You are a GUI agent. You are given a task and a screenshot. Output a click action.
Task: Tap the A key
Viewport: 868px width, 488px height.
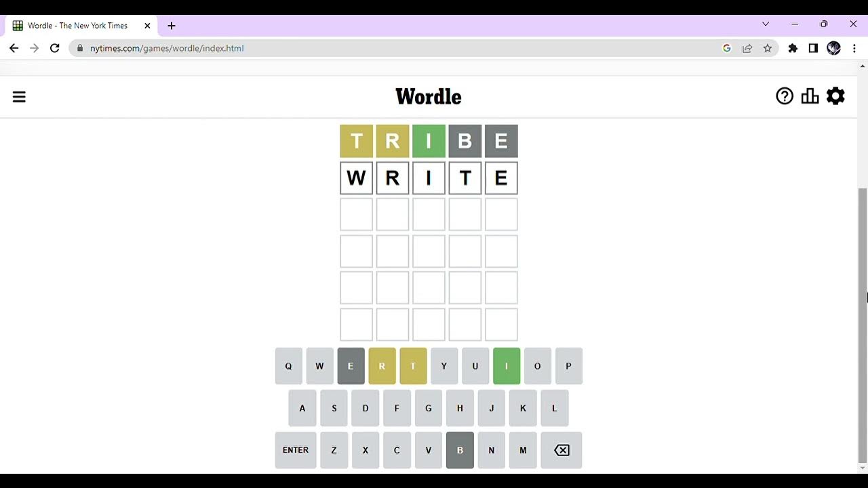(x=302, y=408)
